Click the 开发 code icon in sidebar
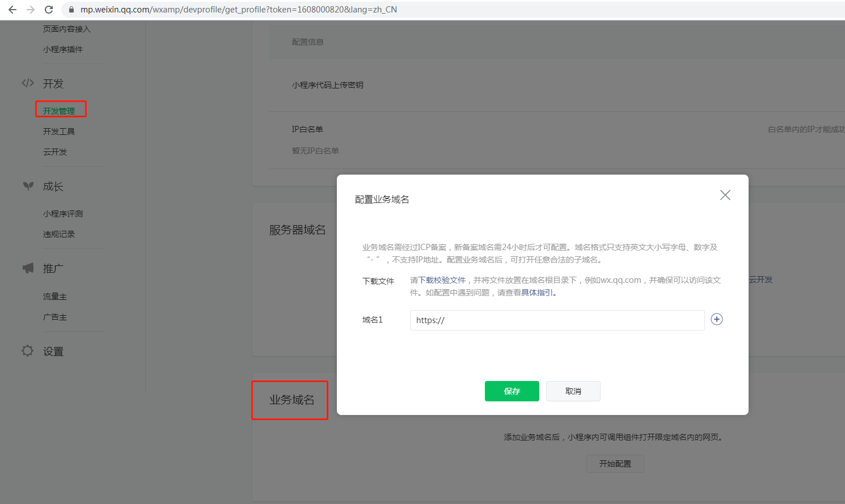 pyautogui.click(x=28, y=83)
